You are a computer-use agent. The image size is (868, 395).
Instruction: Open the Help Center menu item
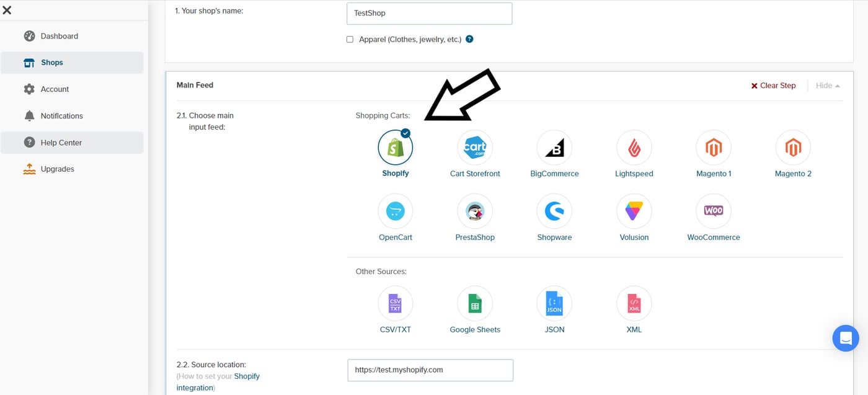pyautogui.click(x=72, y=143)
